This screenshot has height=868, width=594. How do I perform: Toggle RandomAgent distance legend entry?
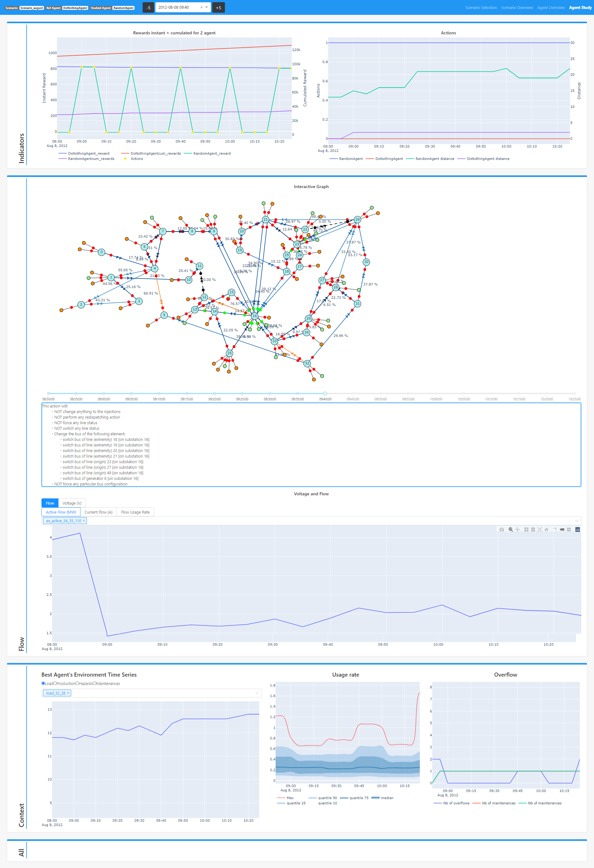[430, 159]
